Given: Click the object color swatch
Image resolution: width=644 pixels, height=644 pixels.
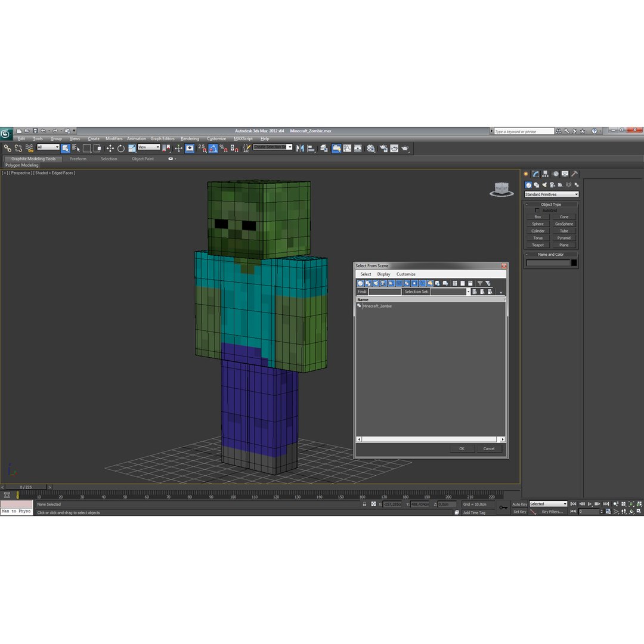Looking at the screenshot, I should click(574, 263).
